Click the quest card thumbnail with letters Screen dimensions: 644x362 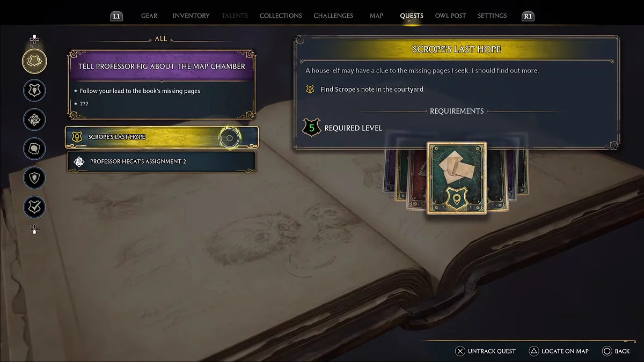(457, 178)
